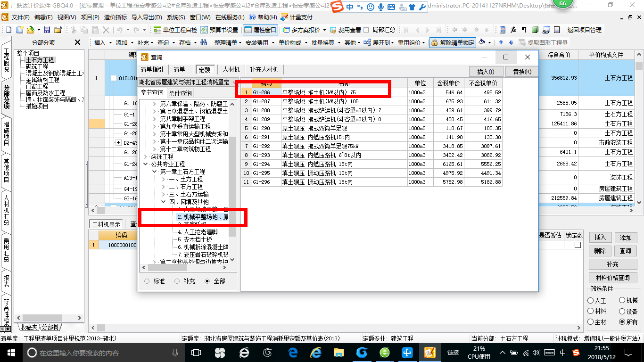Click the 替换(R) button
644x362 pixels.
coord(522,72)
